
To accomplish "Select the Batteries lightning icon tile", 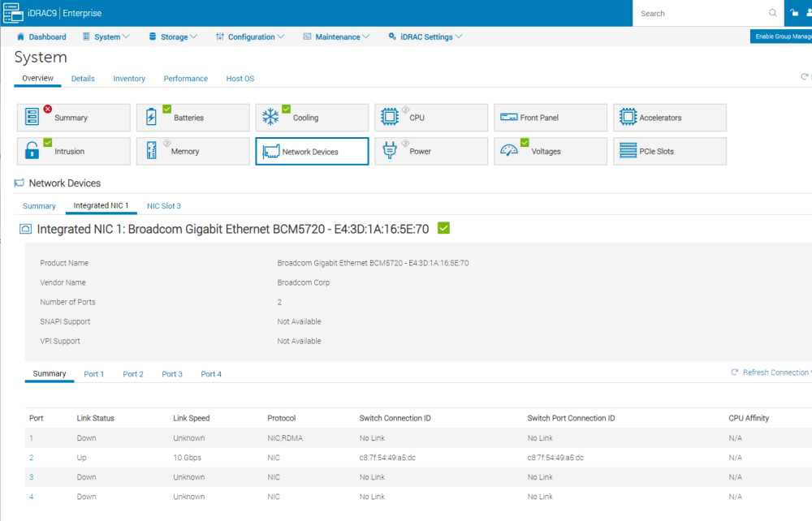I will (151, 117).
